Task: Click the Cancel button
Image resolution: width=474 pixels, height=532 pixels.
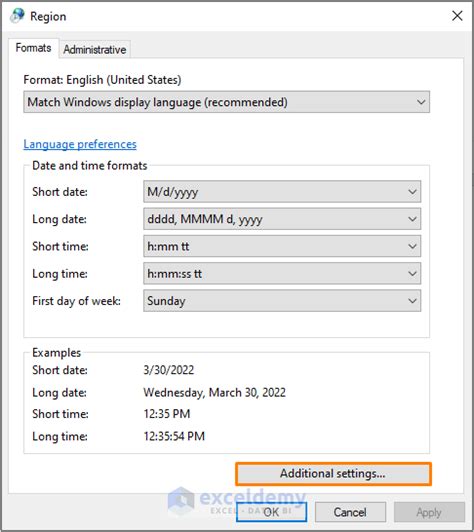Action: point(350,512)
